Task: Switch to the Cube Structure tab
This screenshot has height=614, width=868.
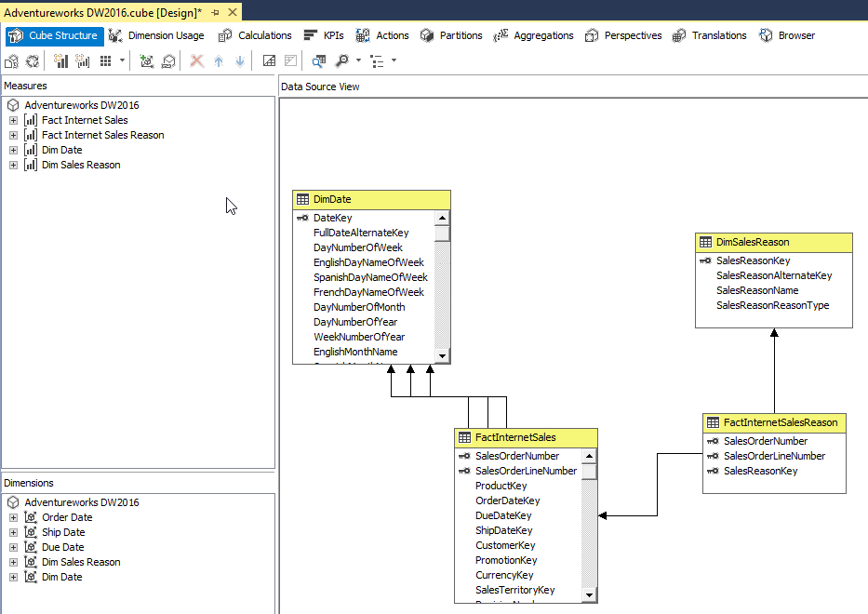Action: [54, 36]
